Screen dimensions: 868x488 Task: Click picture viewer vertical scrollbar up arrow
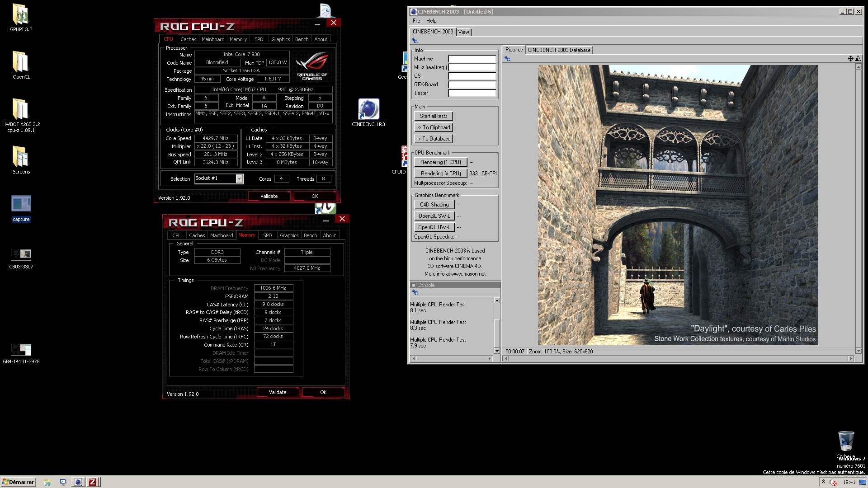point(858,67)
